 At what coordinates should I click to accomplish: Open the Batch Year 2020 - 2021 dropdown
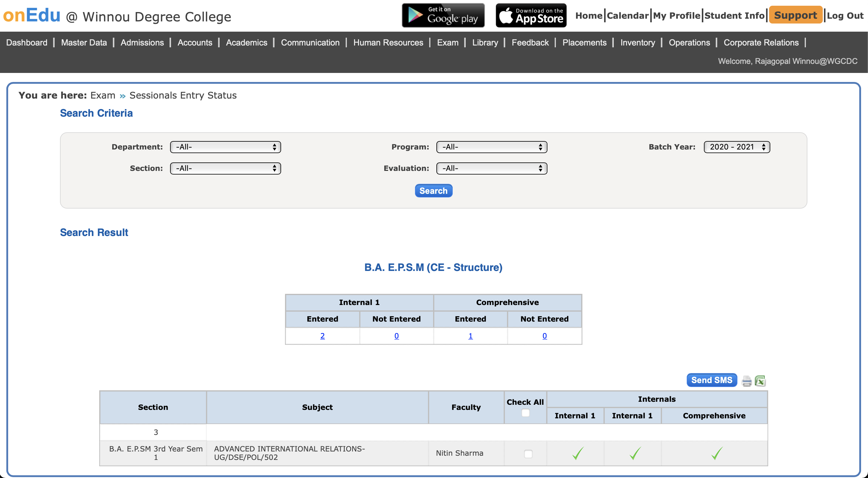point(737,147)
